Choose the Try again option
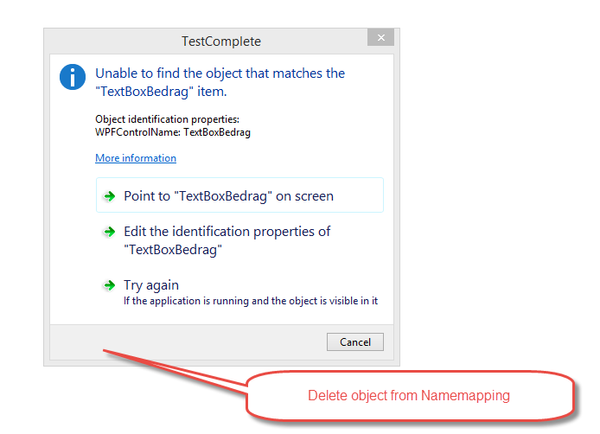This screenshot has width=600, height=434. [151, 285]
